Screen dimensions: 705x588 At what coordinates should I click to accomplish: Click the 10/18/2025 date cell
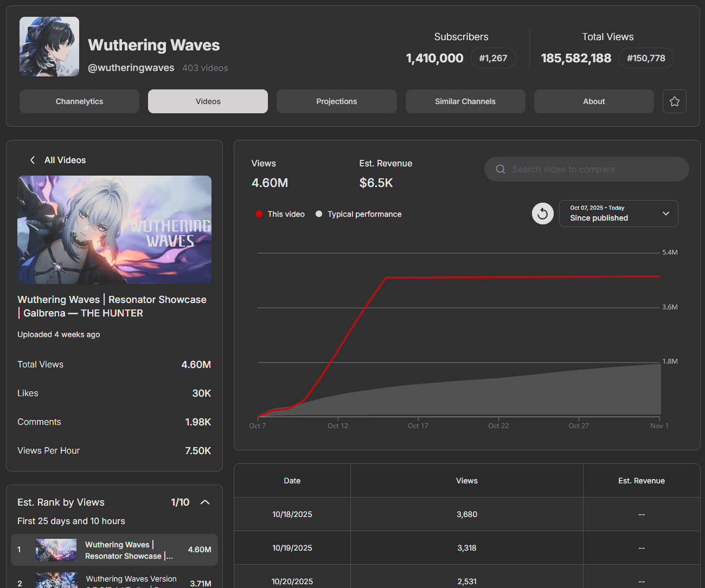pos(292,514)
